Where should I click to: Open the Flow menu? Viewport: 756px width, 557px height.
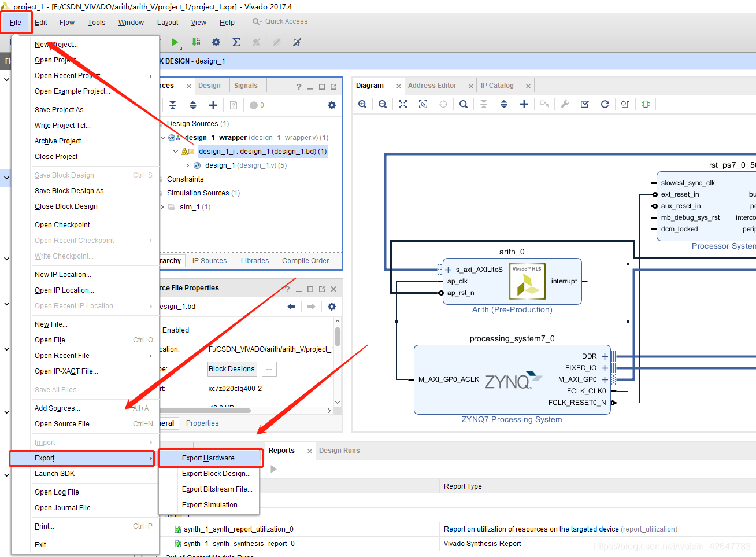coord(67,23)
